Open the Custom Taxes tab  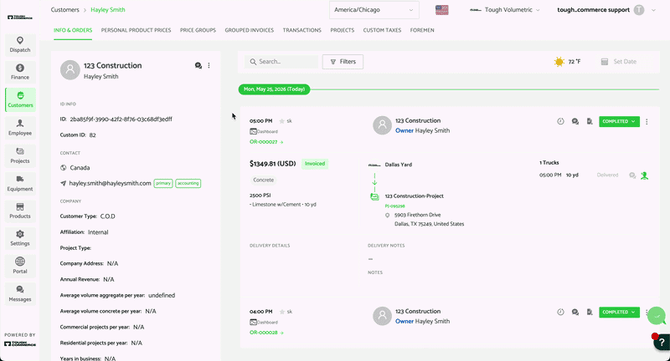[382, 30]
